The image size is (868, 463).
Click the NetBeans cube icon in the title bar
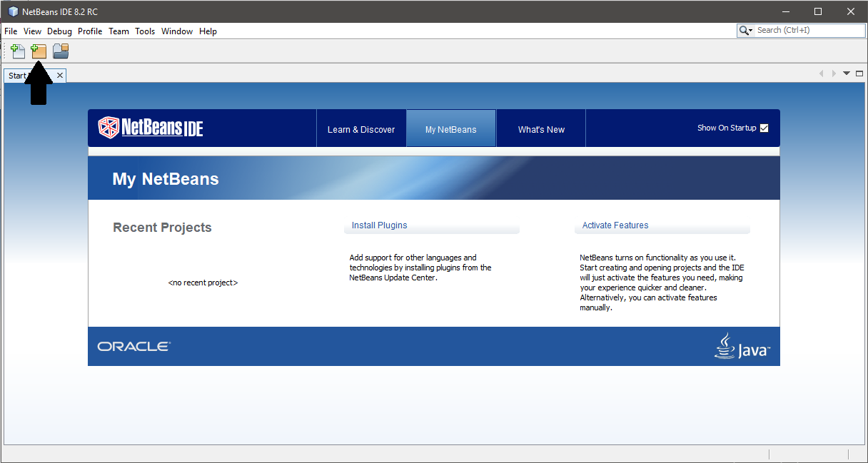coord(11,11)
